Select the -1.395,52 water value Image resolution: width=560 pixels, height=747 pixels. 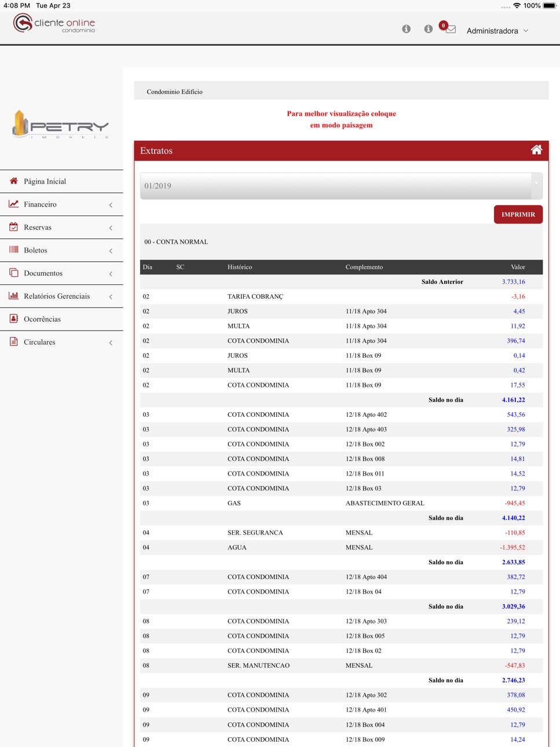click(x=513, y=547)
